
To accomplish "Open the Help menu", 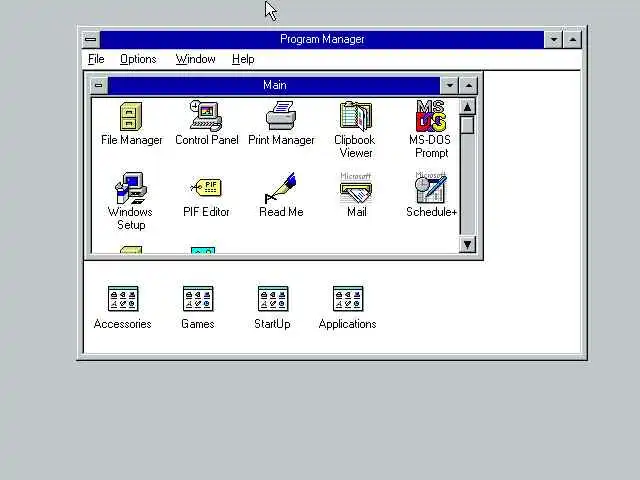I will click(x=243, y=59).
